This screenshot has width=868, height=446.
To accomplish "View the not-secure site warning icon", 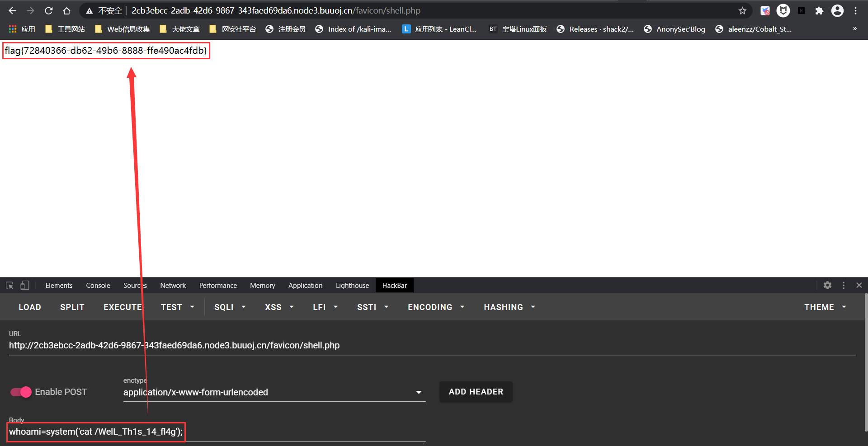I will (90, 11).
